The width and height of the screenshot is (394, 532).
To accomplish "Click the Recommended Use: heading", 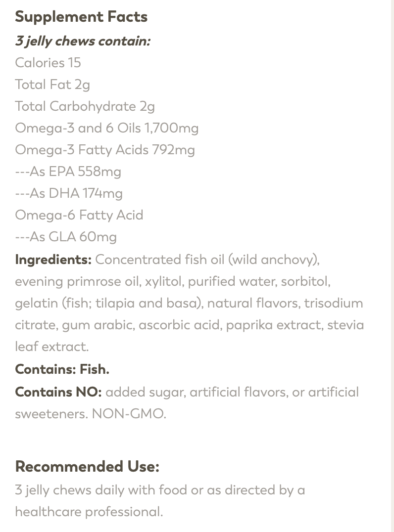I will tap(87, 467).
